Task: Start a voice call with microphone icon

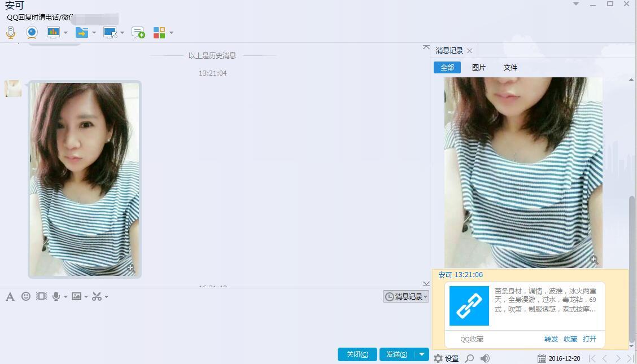Action: pyautogui.click(x=11, y=33)
